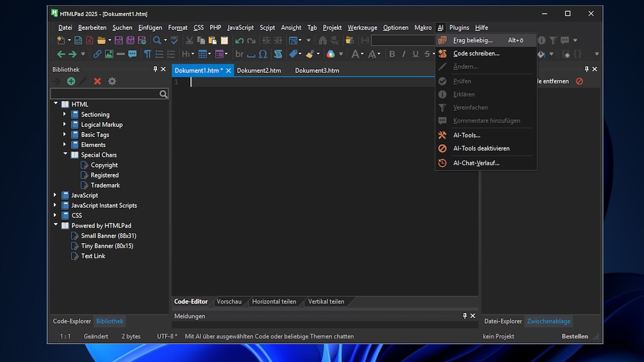Viewport: 644px width, 362px height.
Task: Click the magnifier search icon in toolbar
Action: (157, 40)
